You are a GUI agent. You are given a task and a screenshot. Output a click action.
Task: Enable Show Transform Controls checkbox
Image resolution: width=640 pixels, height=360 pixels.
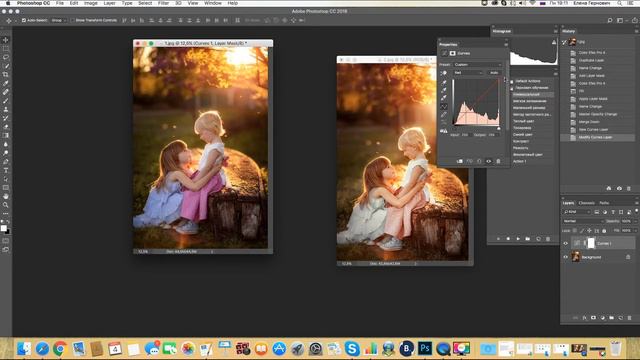[x=73, y=20]
